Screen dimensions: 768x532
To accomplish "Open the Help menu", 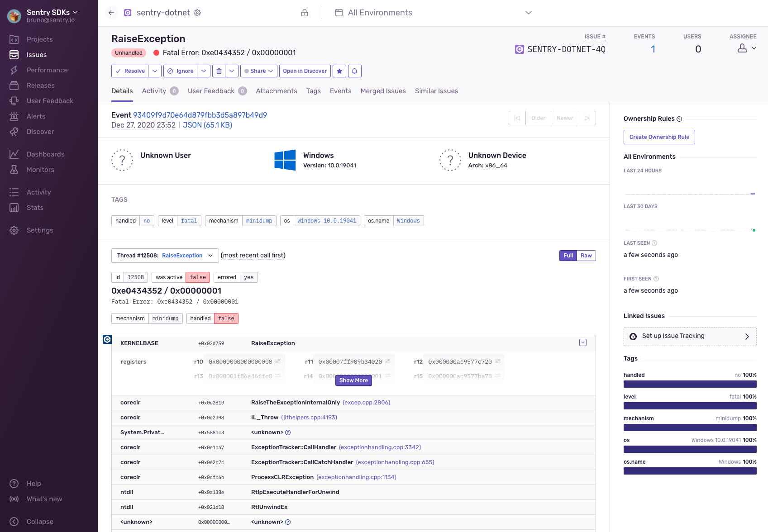I will click(33, 484).
